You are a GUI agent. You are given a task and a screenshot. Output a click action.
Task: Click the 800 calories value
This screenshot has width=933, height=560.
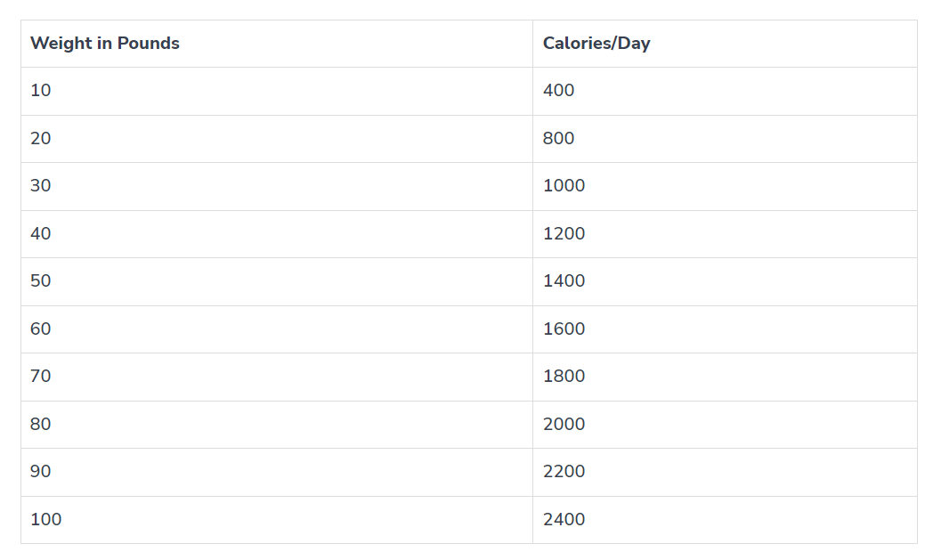pyautogui.click(x=559, y=139)
